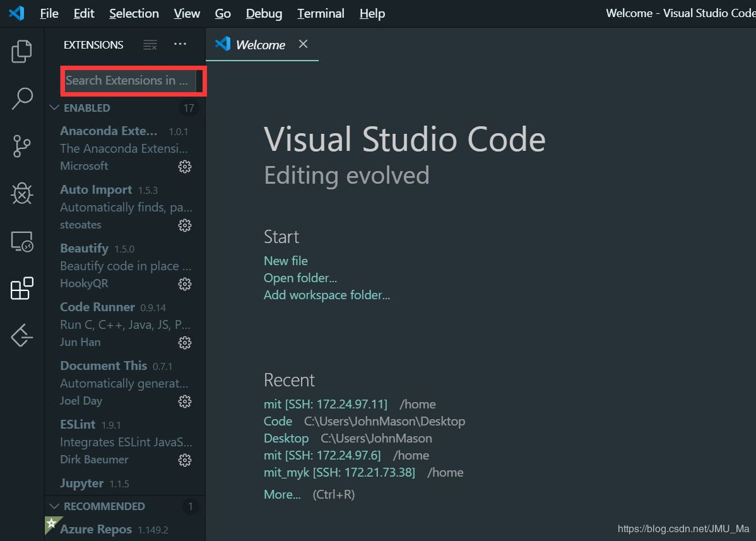Open the Debug view icon
Viewport: 756px width, 541px height.
tap(21, 194)
